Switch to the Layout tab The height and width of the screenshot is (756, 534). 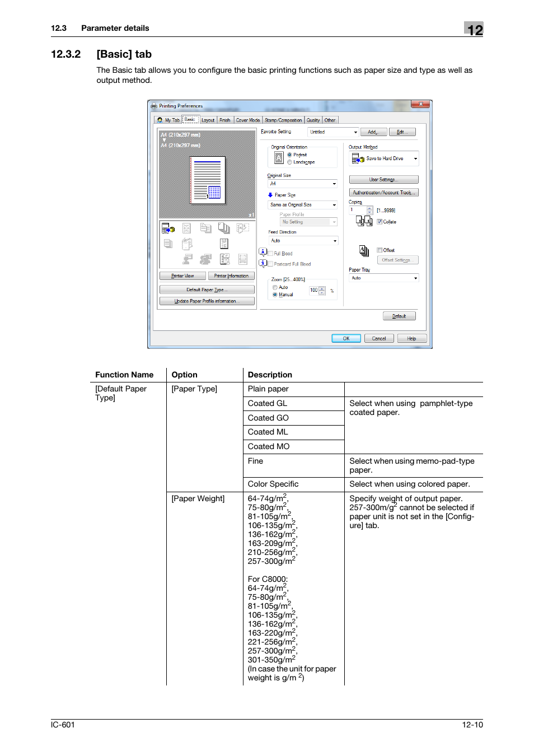pos(208,120)
